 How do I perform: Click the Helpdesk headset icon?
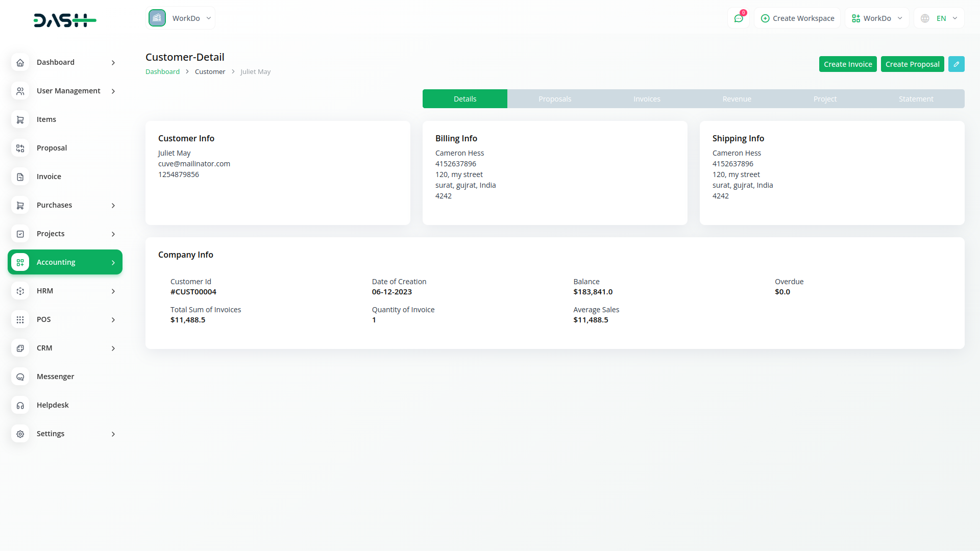[20, 405]
